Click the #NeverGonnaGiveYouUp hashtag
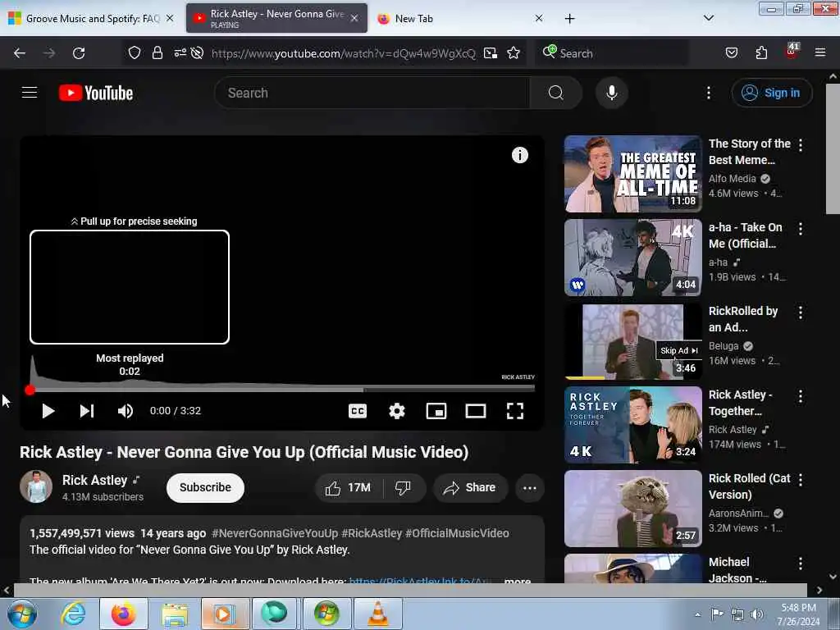The width and height of the screenshot is (840, 630). pos(275,533)
